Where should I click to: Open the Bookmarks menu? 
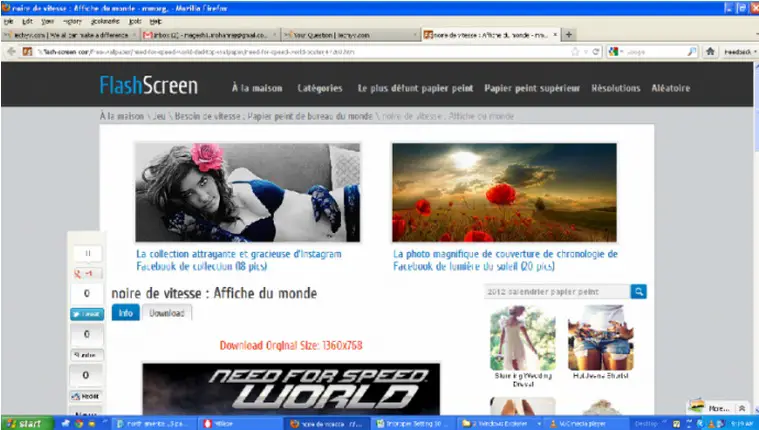105,21
